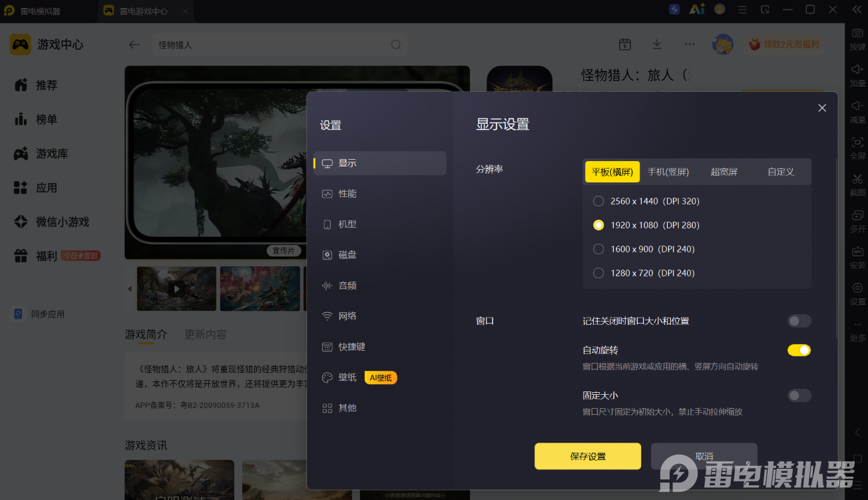Close the settings dialog with X
This screenshot has height=500, width=868.
[822, 108]
